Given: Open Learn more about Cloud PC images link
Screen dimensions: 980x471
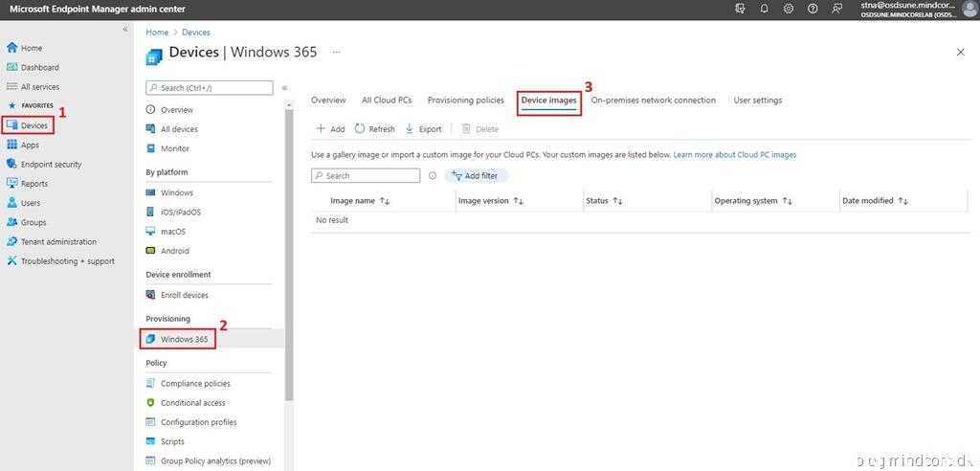Looking at the screenshot, I should click(734, 154).
